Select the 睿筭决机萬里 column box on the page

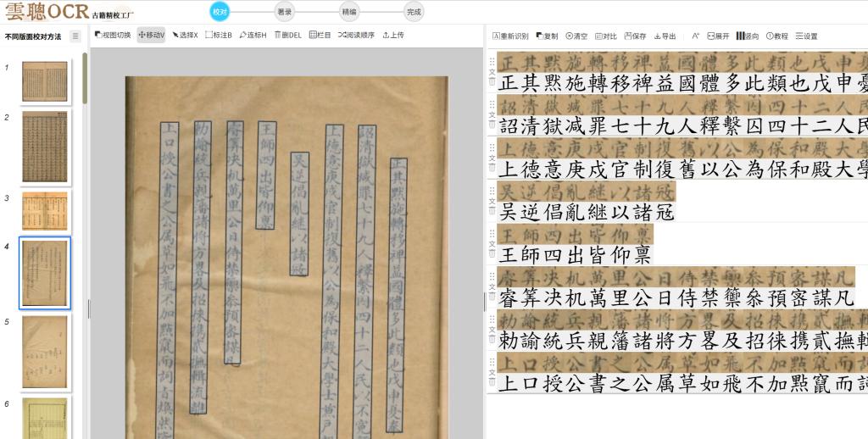pyautogui.click(x=234, y=242)
